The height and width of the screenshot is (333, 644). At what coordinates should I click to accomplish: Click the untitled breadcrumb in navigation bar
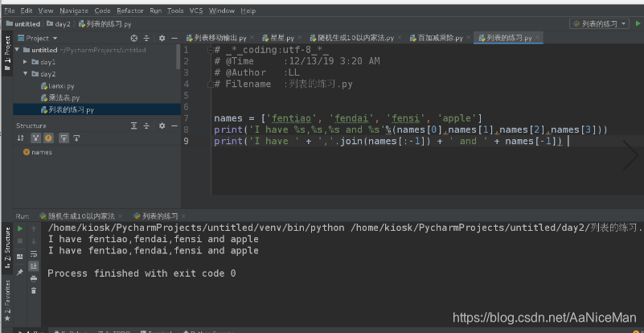24,24
